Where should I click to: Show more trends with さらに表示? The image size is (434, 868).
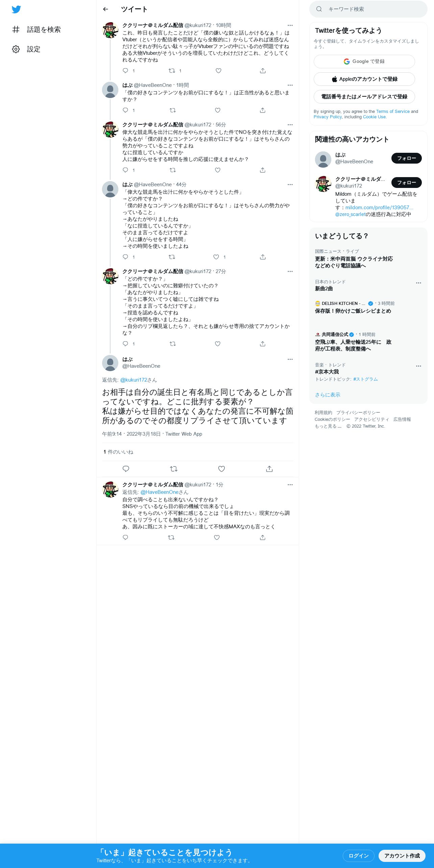pos(328,395)
